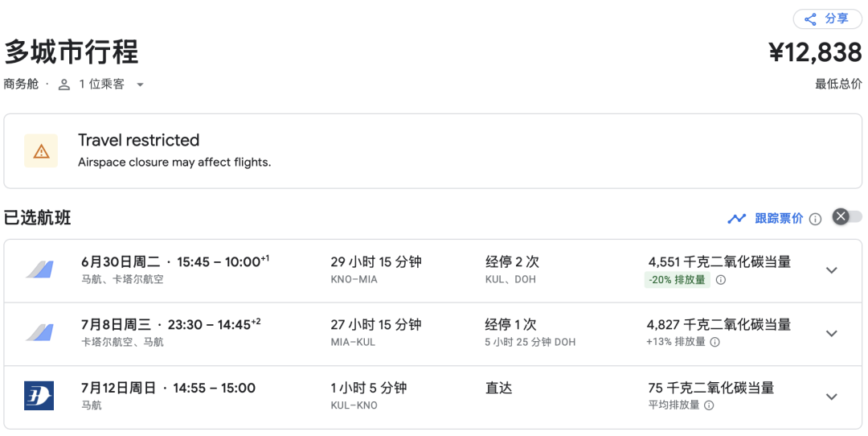Expand the June 30 KNO–MIA flight details

[x=832, y=270]
